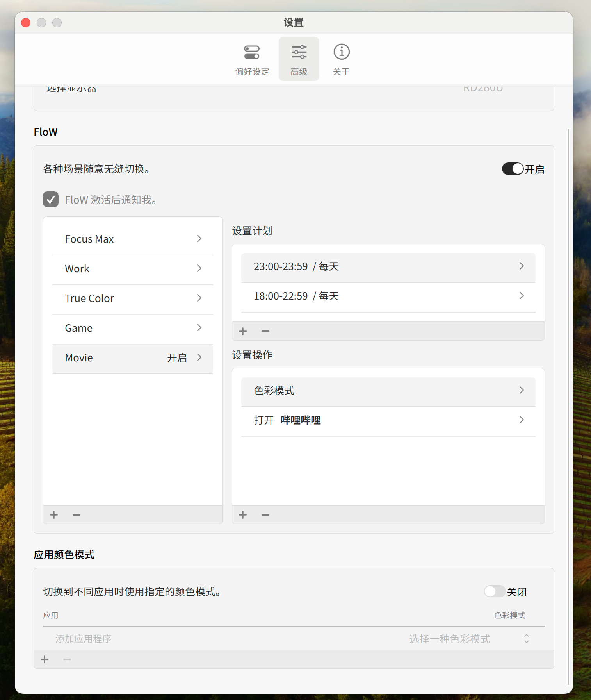Select the True Color scene row
Image resolution: width=591 pixels, height=700 pixels.
pos(133,299)
